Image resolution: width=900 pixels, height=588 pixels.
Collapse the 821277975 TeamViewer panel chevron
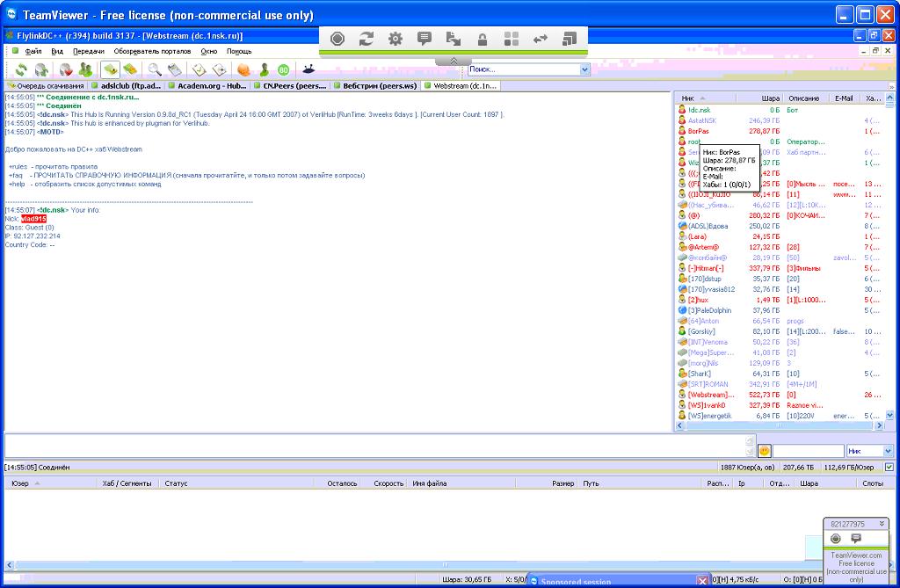point(882,524)
